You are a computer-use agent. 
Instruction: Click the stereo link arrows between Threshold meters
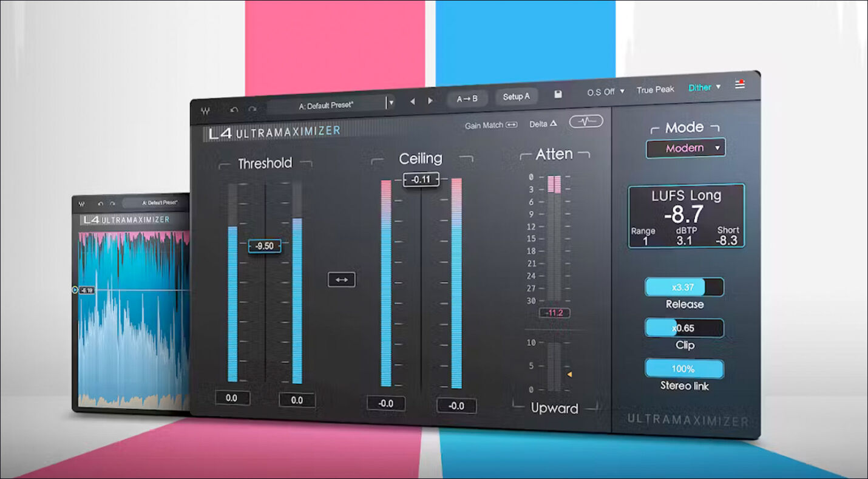click(341, 279)
